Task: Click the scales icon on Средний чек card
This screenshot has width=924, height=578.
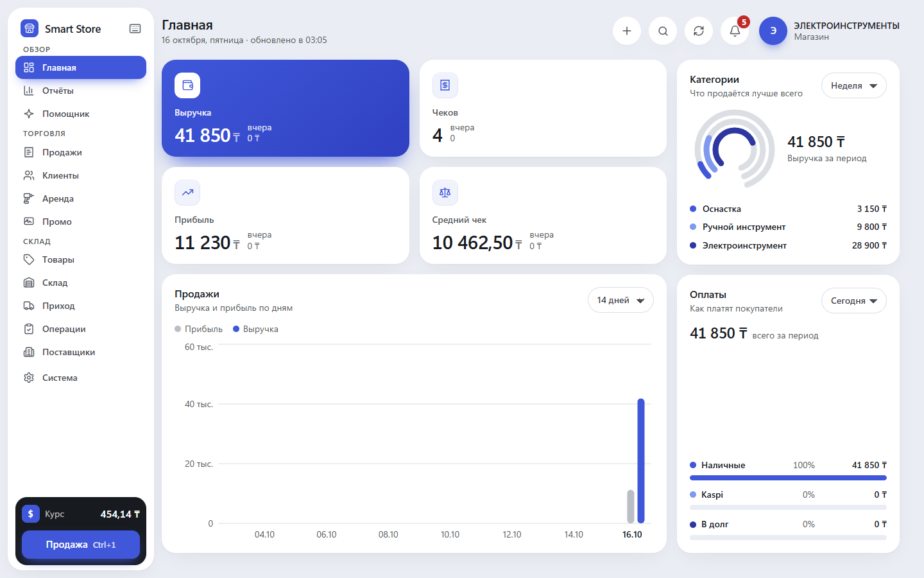Action: (x=445, y=193)
